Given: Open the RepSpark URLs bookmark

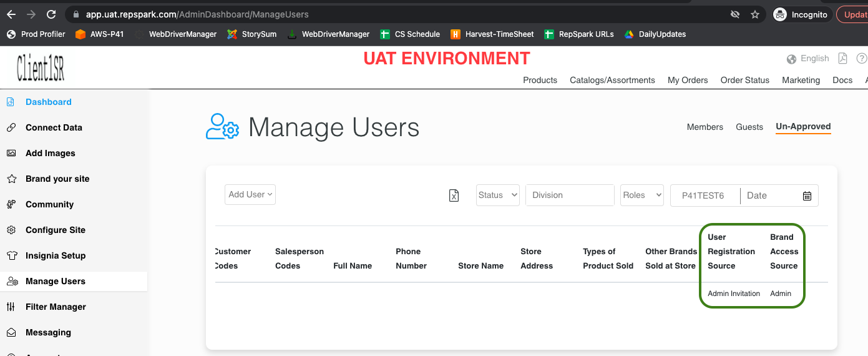Looking at the screenshot, I should 579,34.
